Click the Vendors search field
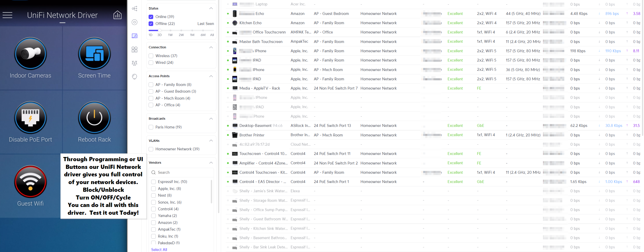 pos(181,172)
